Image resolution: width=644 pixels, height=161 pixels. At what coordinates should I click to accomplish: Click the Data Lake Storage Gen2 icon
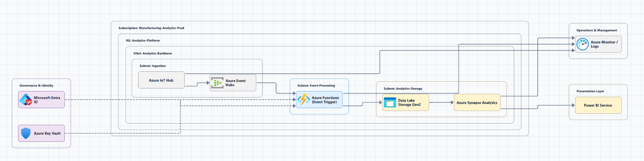coord(390,103)
